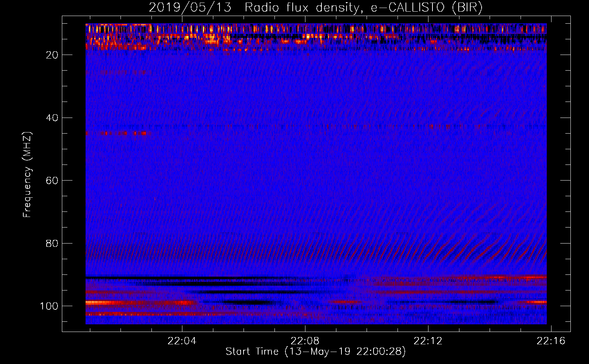
Task: Click the '22:16' time tick label
Action: pos(551,341)
